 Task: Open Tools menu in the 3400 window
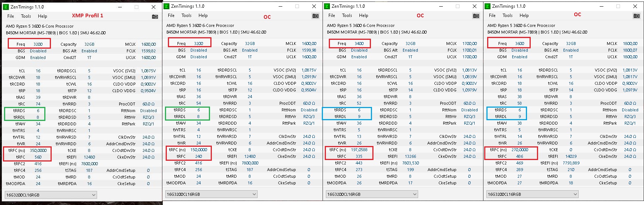347,15
